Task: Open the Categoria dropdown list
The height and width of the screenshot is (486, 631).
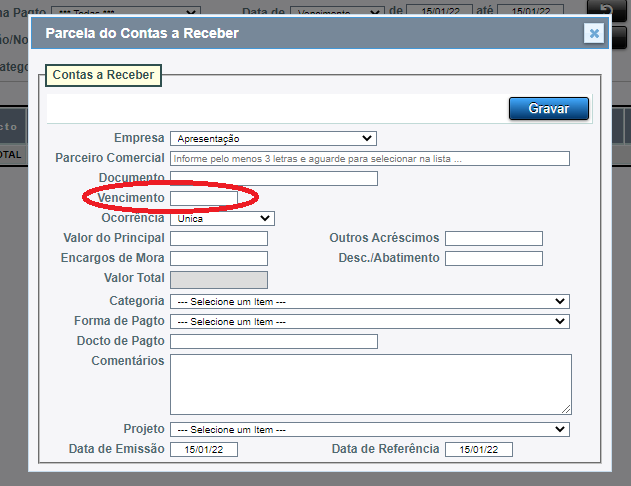Action: coord(369,301)
